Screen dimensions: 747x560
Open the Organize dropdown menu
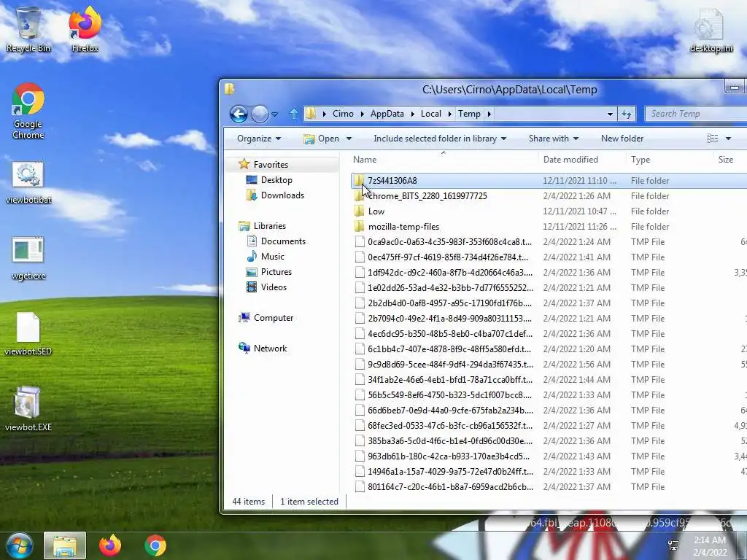tap(259, 139)
